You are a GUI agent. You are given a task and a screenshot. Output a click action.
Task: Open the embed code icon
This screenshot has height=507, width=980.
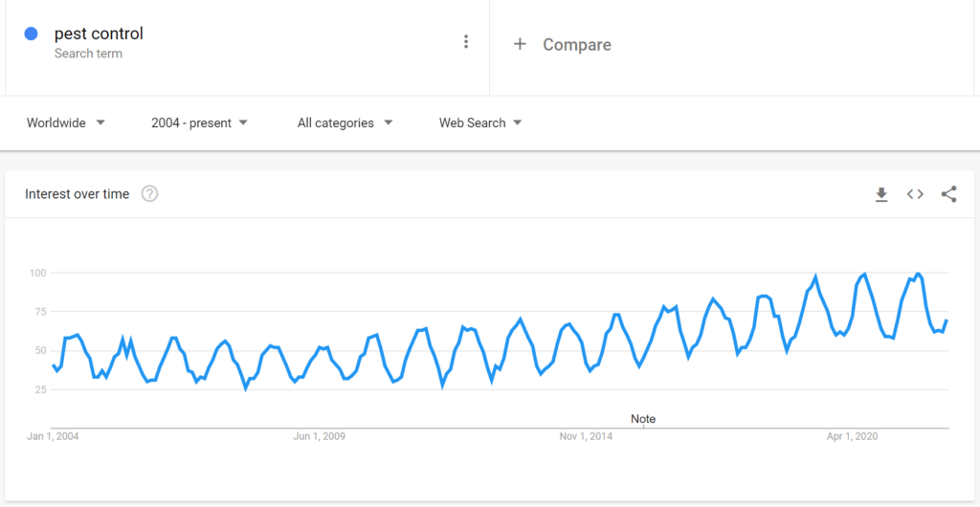coord(915,194)
